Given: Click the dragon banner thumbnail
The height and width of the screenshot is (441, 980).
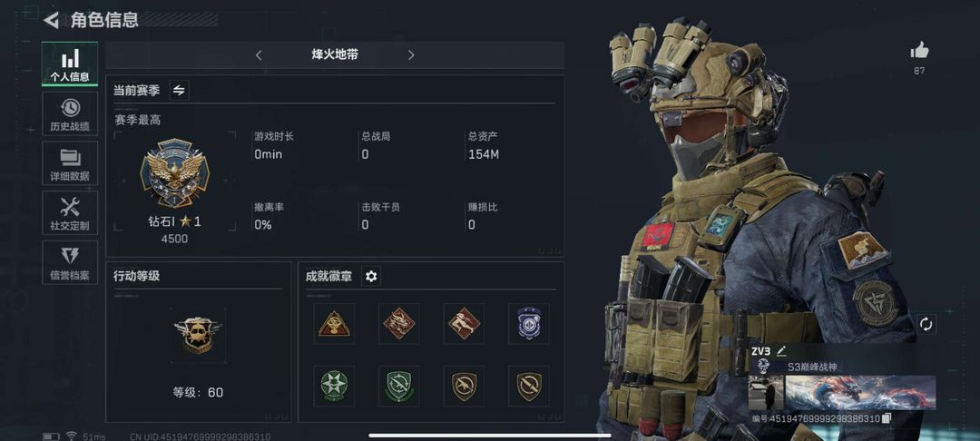Looking at the screenshot, I should point(860,393).
